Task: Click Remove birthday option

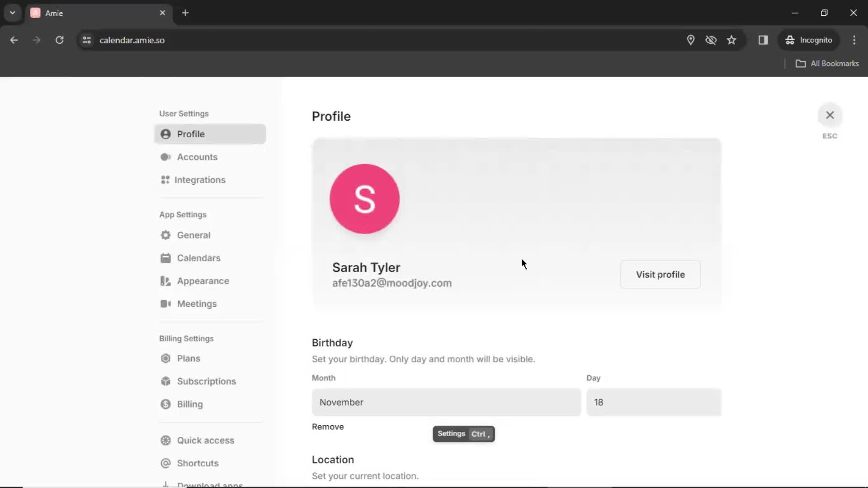Action: (x=329, y=427)
